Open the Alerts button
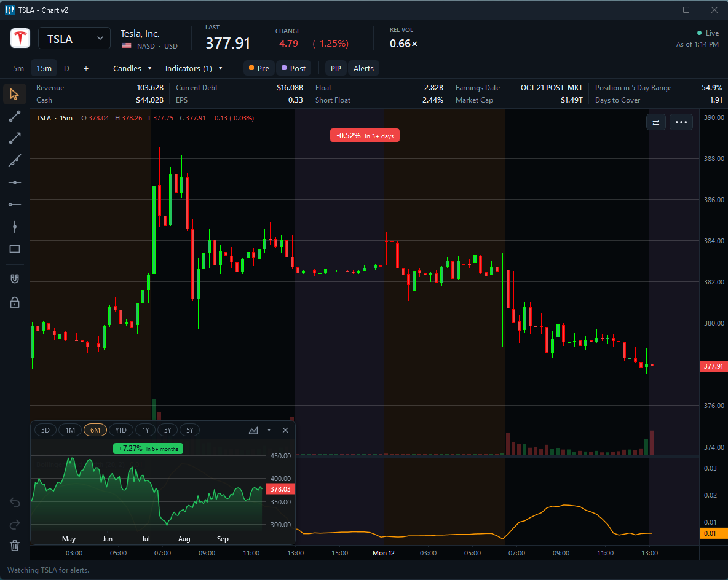The image size is (728, 580). pos(363,68)
